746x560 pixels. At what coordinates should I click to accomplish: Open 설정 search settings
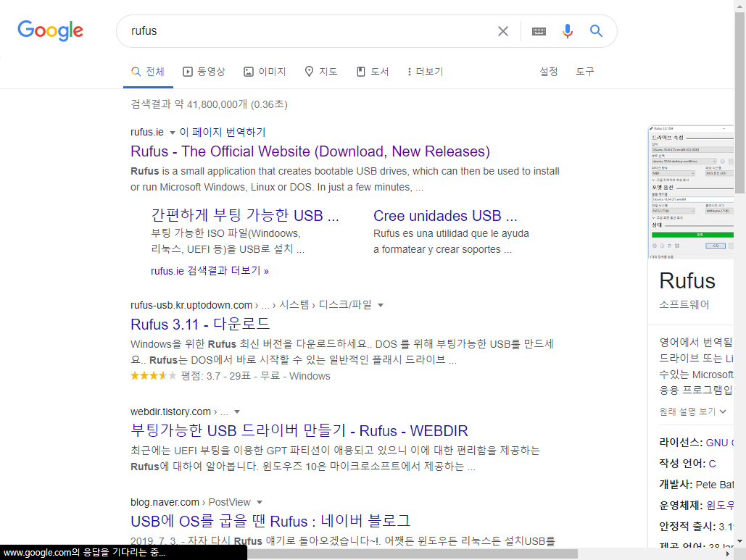click(549, 72)
